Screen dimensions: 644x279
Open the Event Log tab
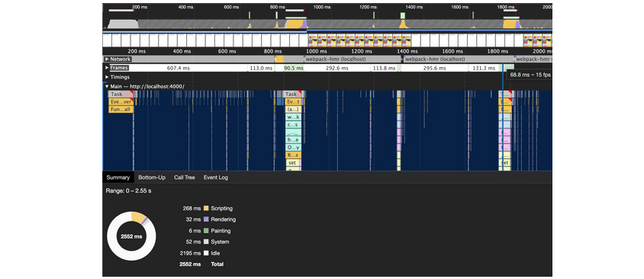pyautogui.click(x=216, y=177)
